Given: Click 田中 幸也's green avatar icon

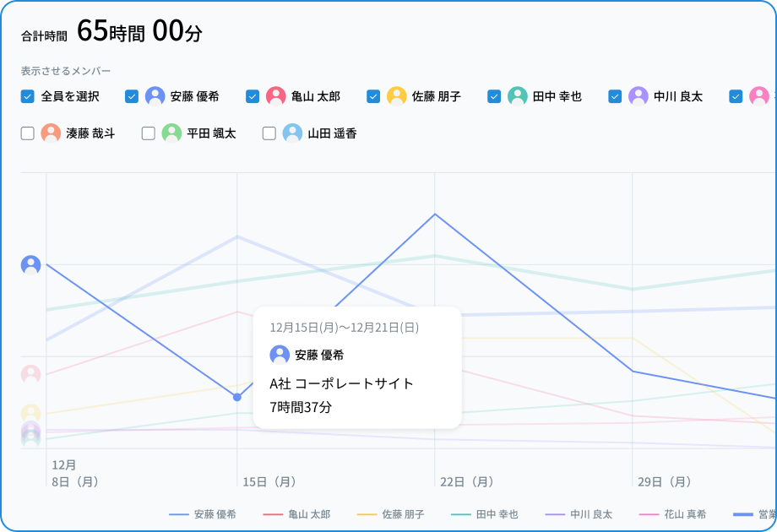Looking at the screenshot, I should click(516, 96).
